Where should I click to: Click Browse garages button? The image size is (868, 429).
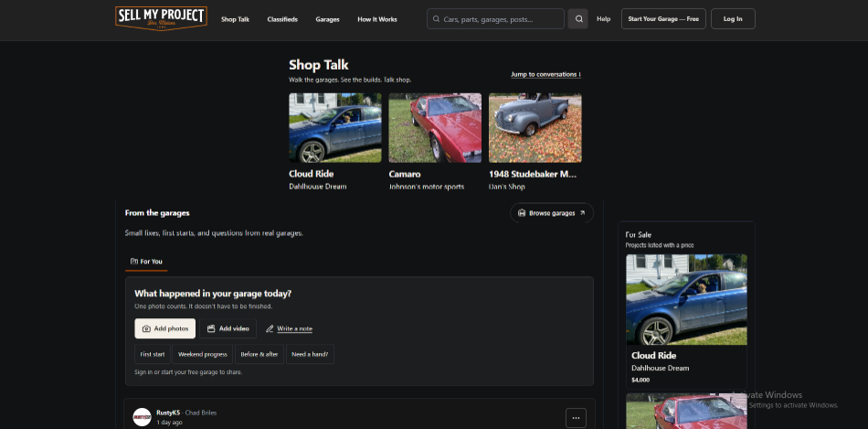[552, 213]
